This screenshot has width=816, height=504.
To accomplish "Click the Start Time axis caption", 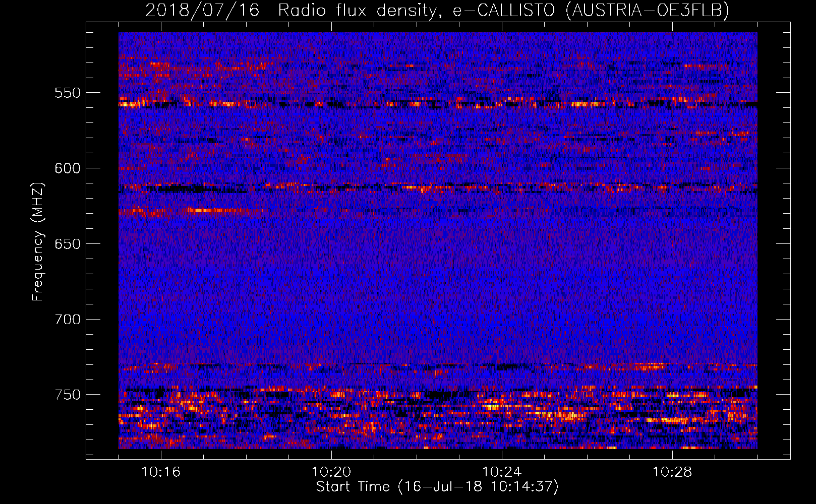I will pos(437,487).
